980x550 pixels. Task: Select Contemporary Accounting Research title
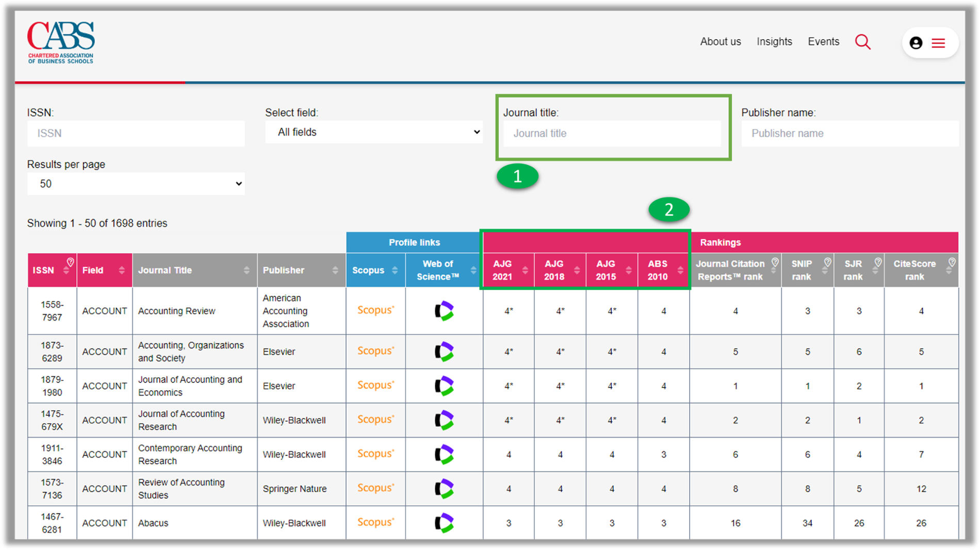coord(190,454)
